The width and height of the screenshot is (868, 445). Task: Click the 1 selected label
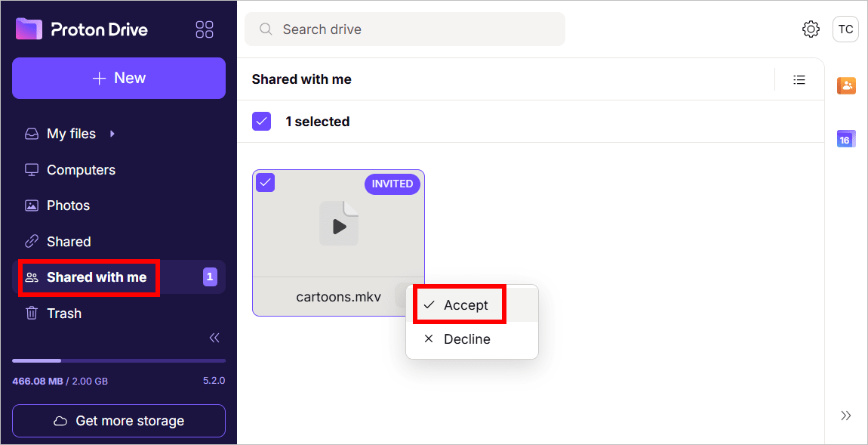(x=317, y=122)
